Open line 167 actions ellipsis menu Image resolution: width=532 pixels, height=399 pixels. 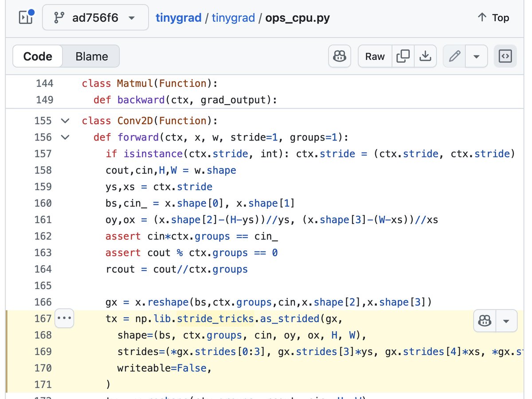click(x=64, y=319)
